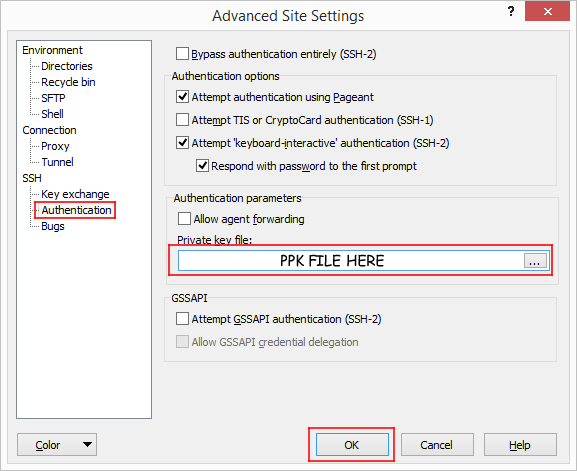Open the Color dropdown arrow
Image resolution: width=577 pixels, height=471 pixels.
[x=87, y=445]
